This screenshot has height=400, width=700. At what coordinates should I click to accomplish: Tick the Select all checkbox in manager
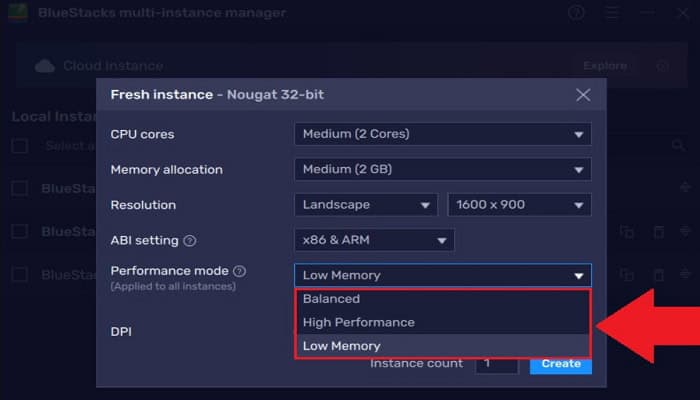point(20,146)
